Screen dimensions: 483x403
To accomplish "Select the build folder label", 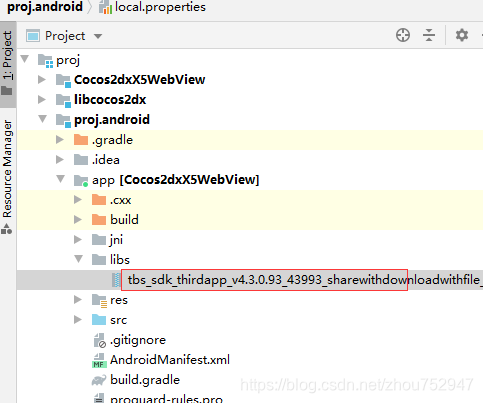I will click(124, 219).
